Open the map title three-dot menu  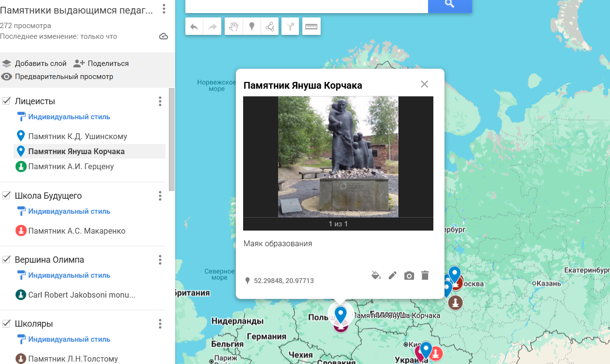pyautogui.click(x=164, y=9)
